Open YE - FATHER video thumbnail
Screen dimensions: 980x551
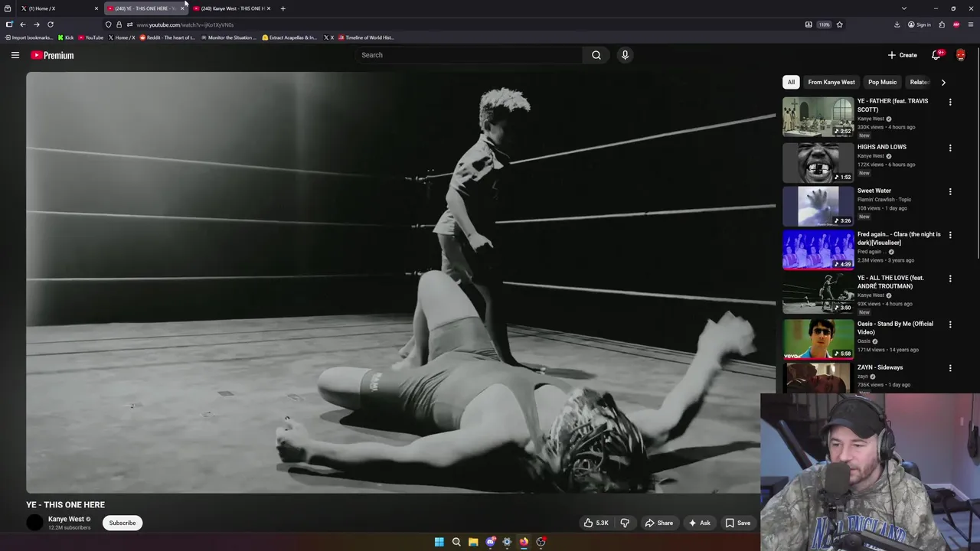[x=818, y=116]
